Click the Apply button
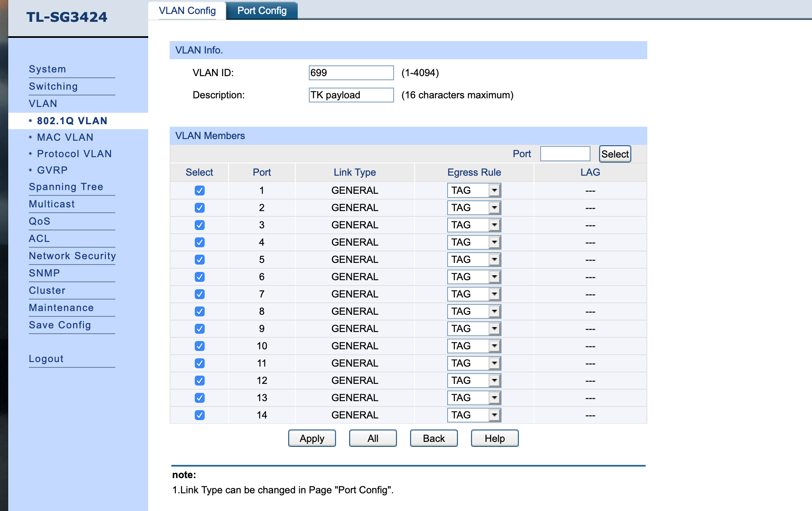Screen dimensions: 812x511 [312, 439]
